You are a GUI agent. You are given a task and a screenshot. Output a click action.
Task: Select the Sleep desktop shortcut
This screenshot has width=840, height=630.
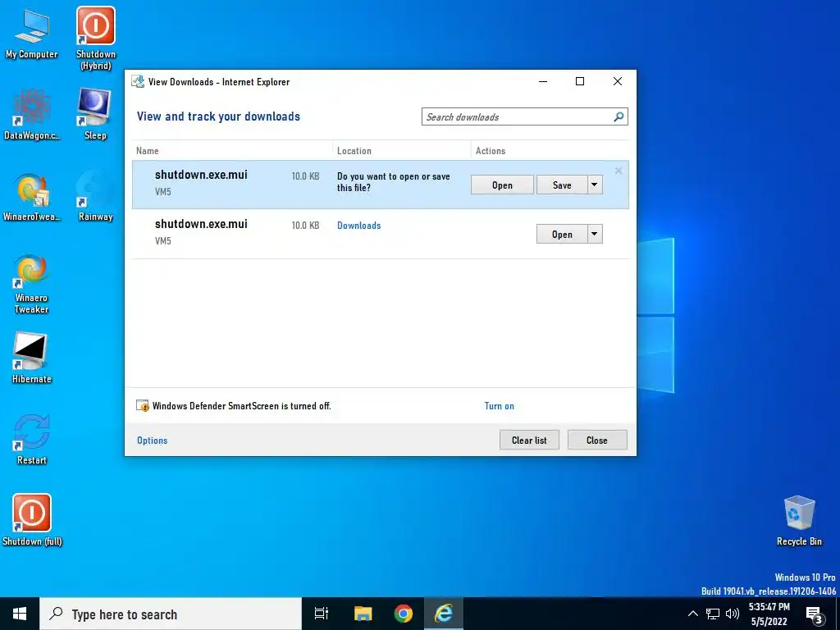coord(95,114)
